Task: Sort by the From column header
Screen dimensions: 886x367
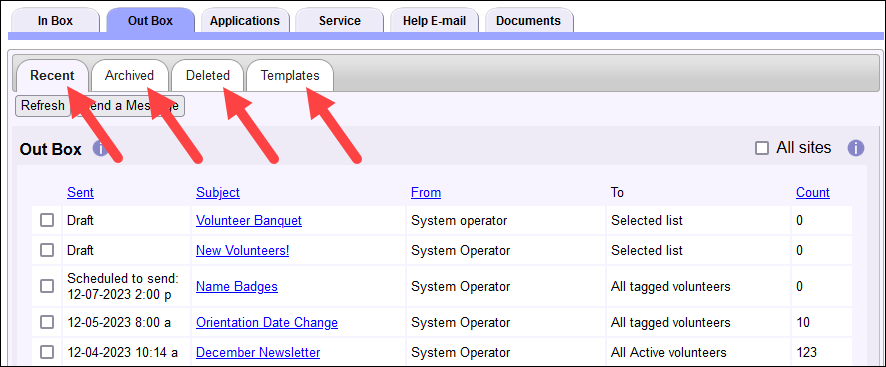Action: pyautogui.click(x=426, y=192)
